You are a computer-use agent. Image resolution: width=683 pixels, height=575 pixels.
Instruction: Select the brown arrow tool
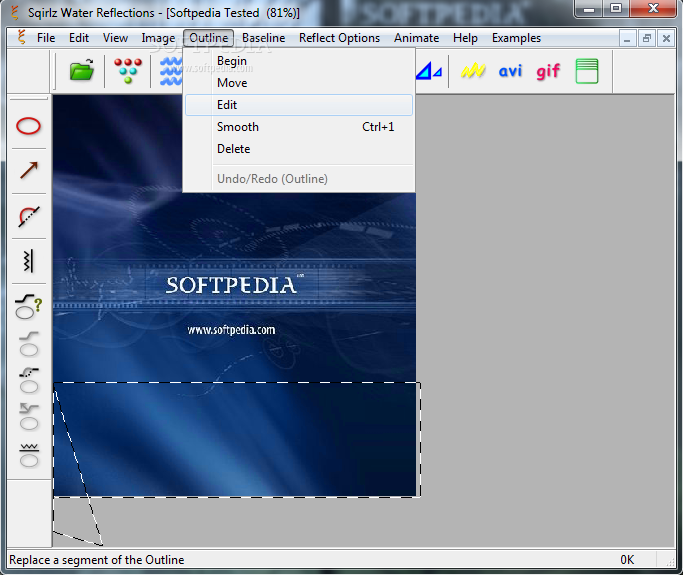point(29,170)
